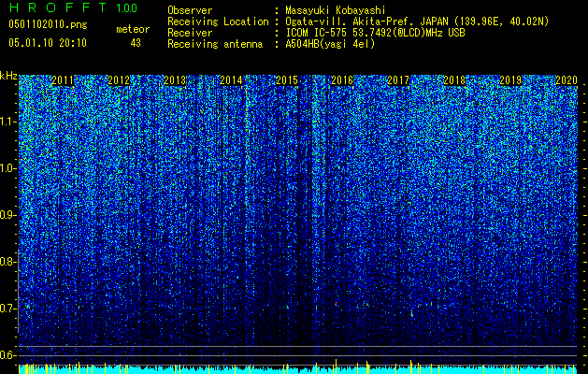Click the red echo spot near 2016

[x=336, y=303]
